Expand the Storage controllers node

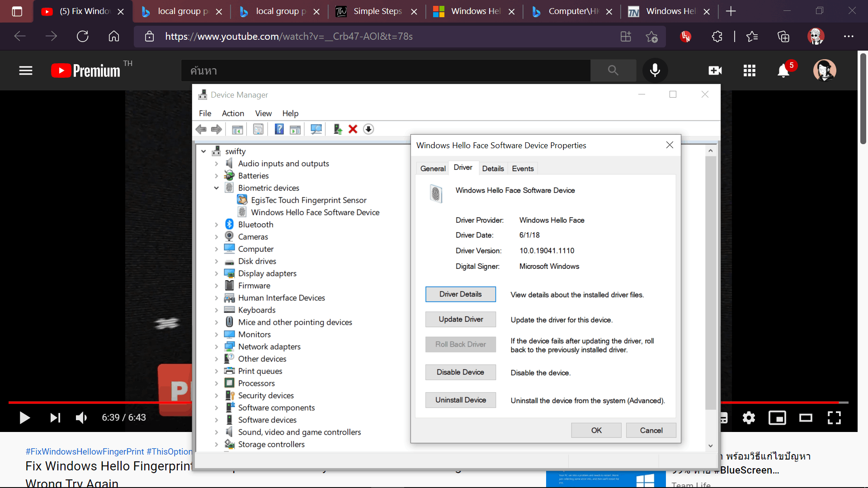tap(216, 444)
